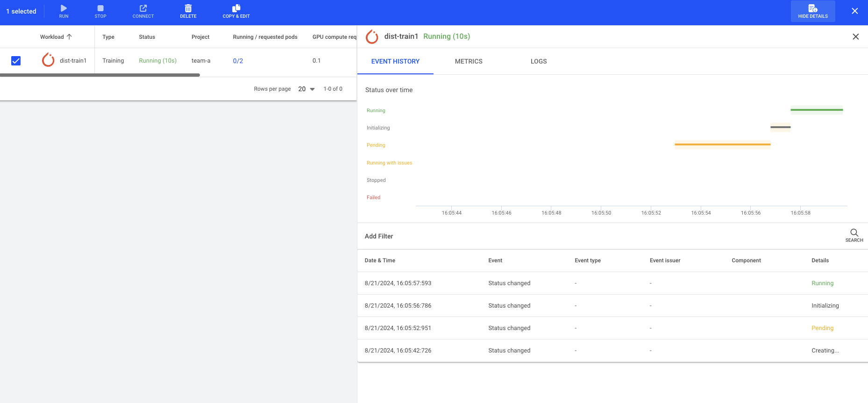Click the workload icon in details header
Screen dimensions: 868x403
tap(372, 36)
